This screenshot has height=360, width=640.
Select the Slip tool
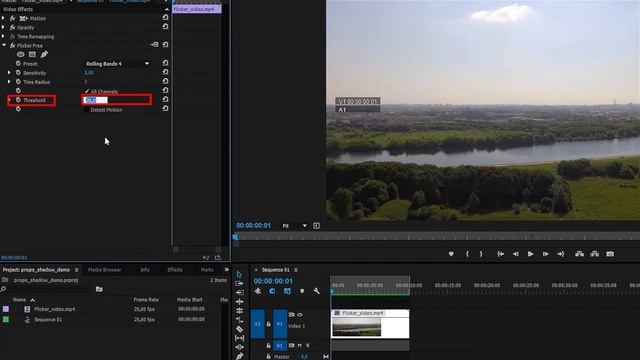239,338
